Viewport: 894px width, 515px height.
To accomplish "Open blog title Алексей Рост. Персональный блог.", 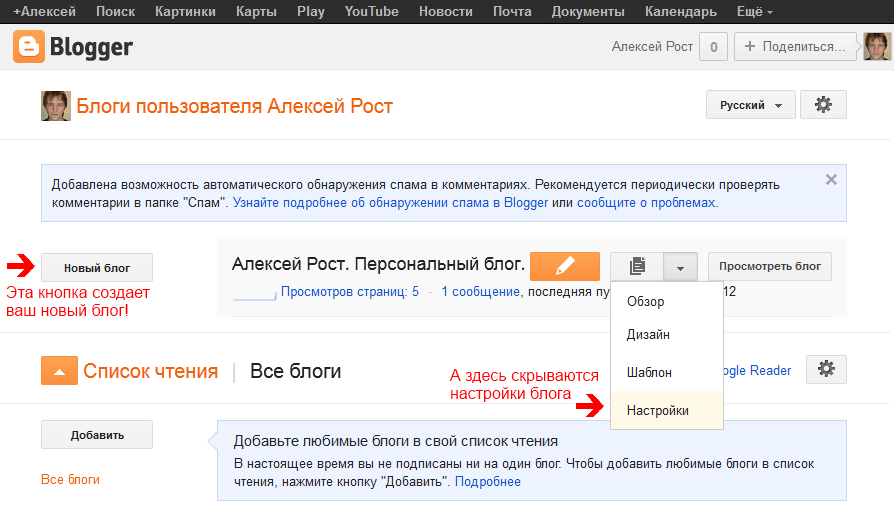I will [x=378, y=264].
